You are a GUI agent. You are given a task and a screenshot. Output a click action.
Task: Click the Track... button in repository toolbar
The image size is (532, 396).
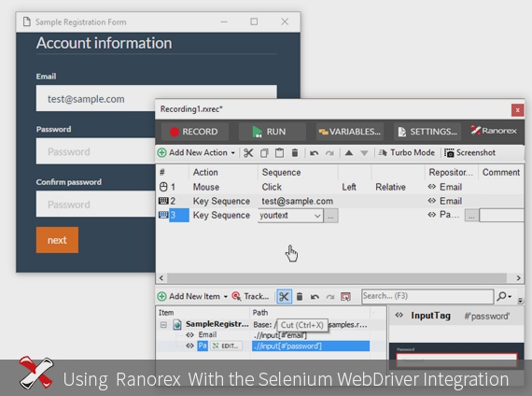(x=250, y=296)
